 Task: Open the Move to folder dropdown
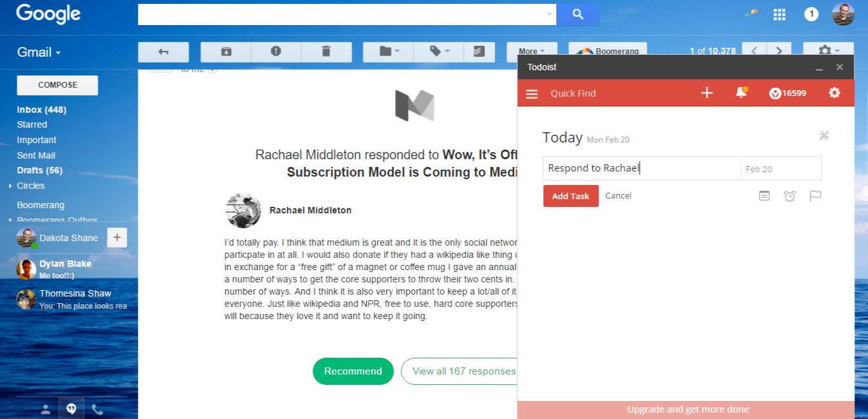pyautogui.click(x=389, y=52)
